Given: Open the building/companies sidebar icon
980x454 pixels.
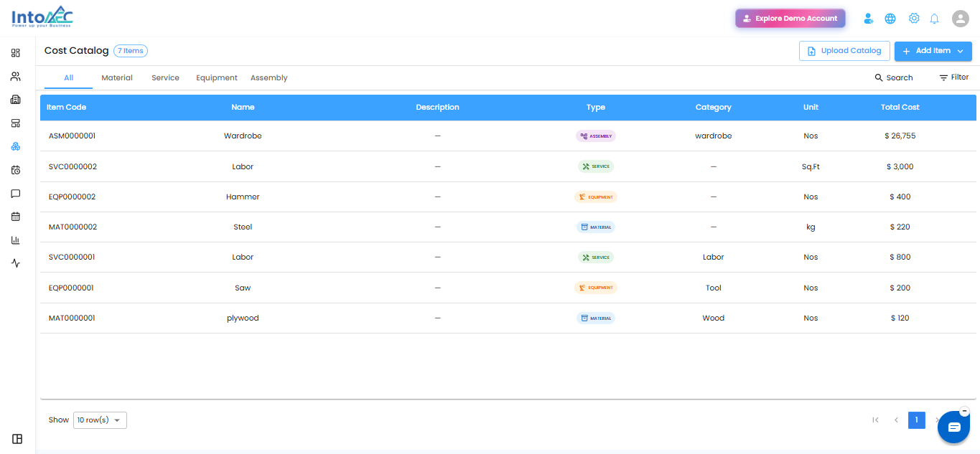Looking at the screenshot, I should (16, 100).
